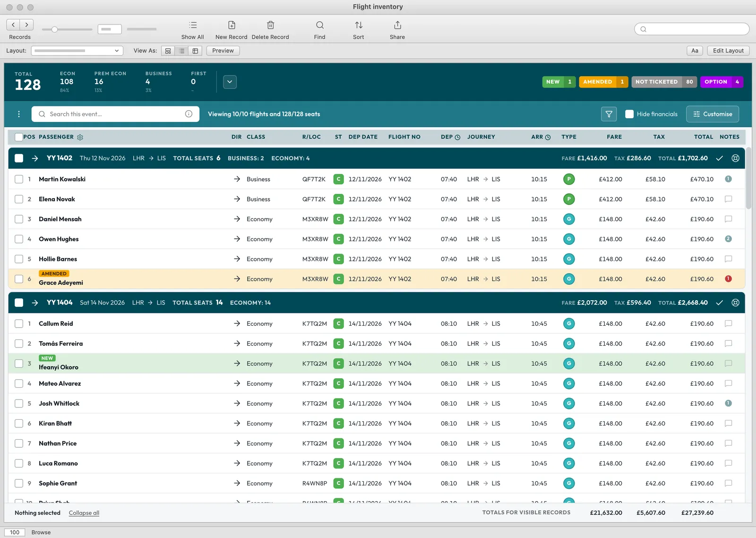Open note badge on Owen Hughes row

728,239
